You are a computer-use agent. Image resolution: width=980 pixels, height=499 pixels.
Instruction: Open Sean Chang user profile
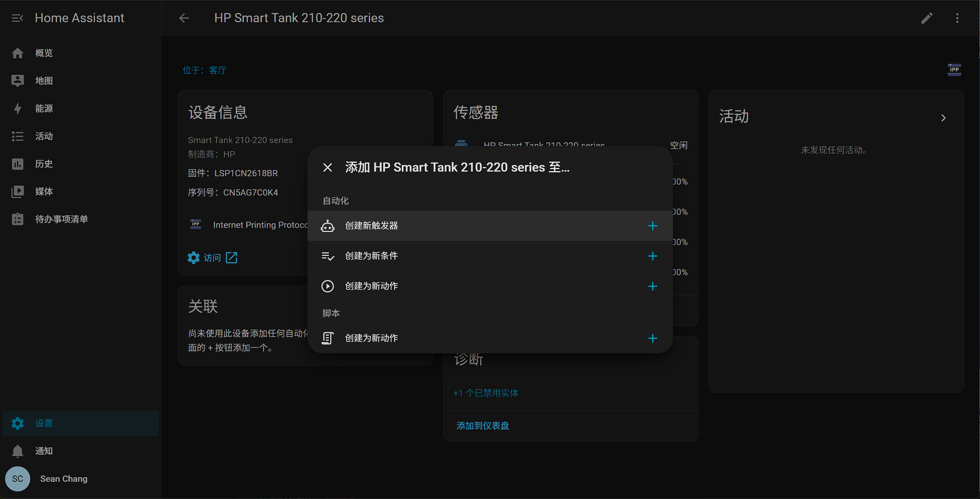81,479
